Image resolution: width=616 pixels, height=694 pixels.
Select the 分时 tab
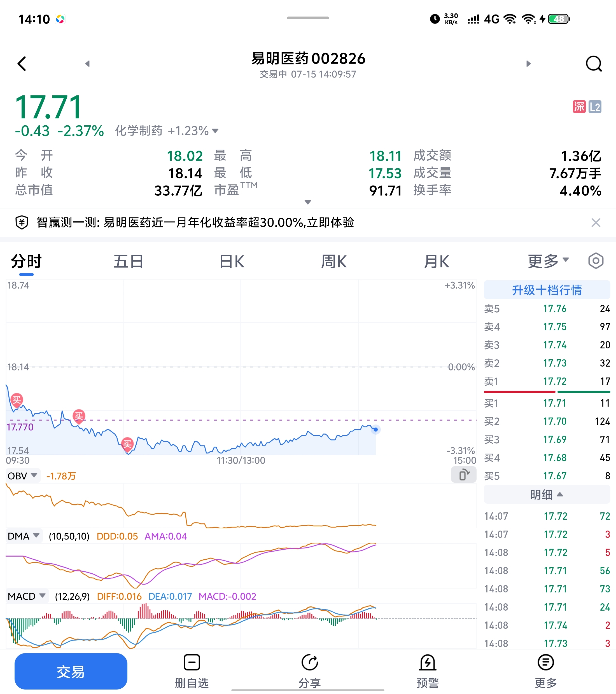pos(27,261)
